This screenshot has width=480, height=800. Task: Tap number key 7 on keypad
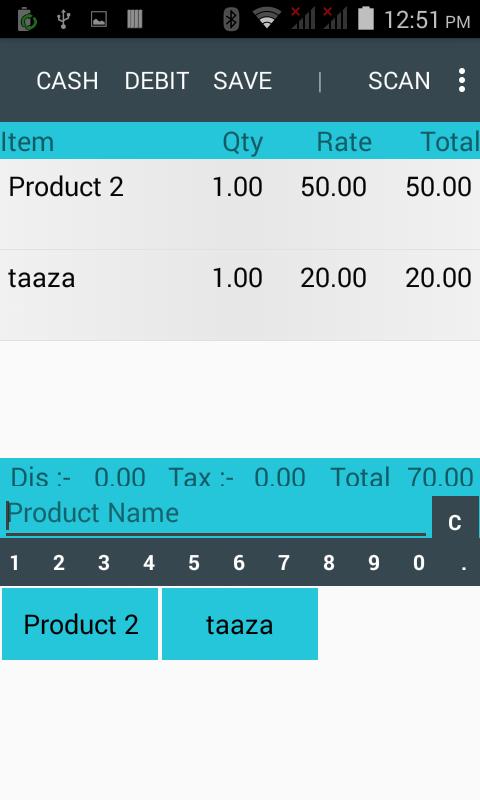[x=284, y=563]
